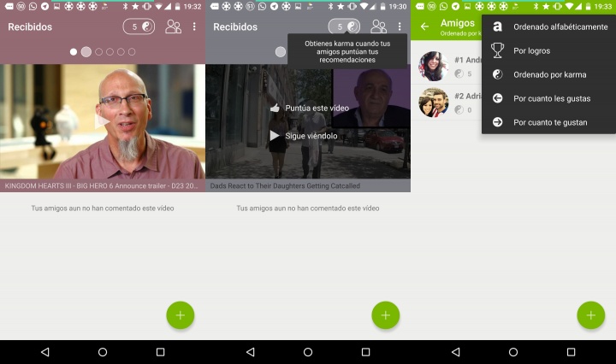
Task: Choose Ordenado alfabéticamente sort option
Action: pyautogui.click(x=548, y=27)
